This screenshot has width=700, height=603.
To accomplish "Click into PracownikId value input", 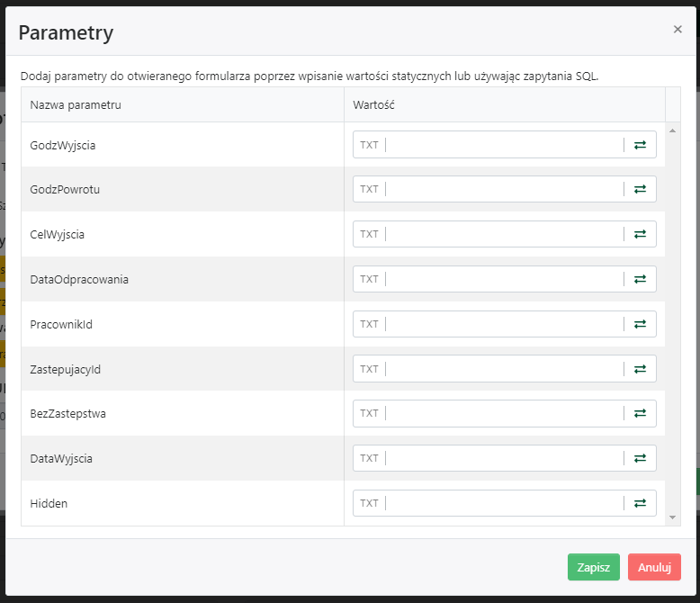I will 504,324.
